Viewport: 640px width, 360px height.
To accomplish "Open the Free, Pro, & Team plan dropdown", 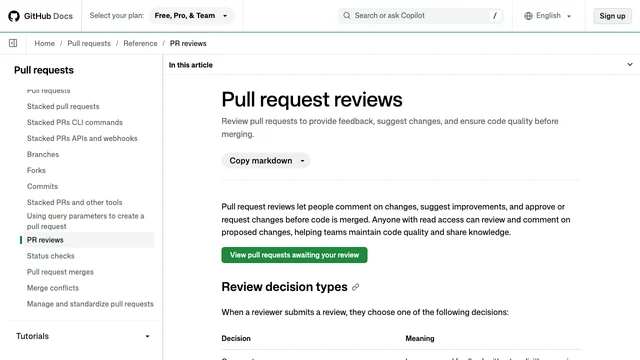I will click(x=191, y=16).
